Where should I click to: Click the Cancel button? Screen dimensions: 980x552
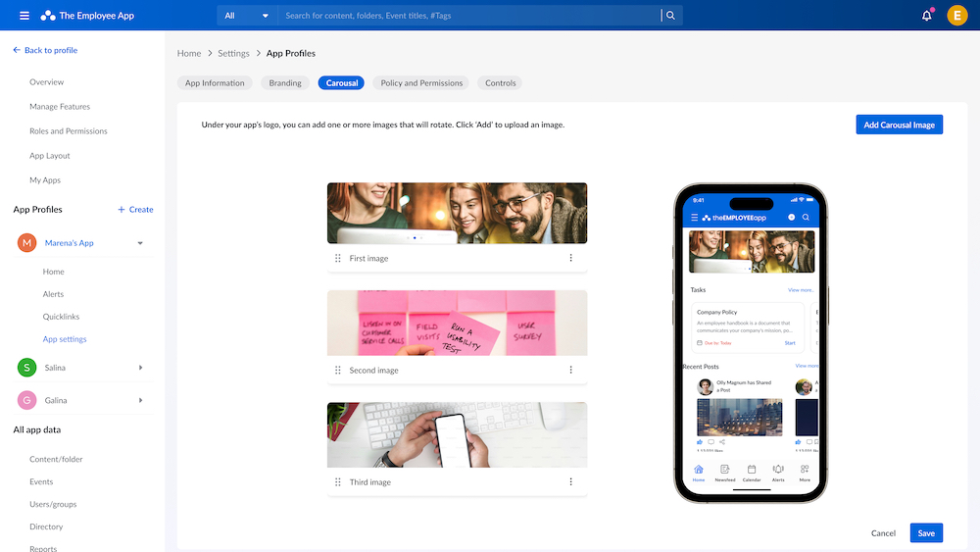click(883, 533)
